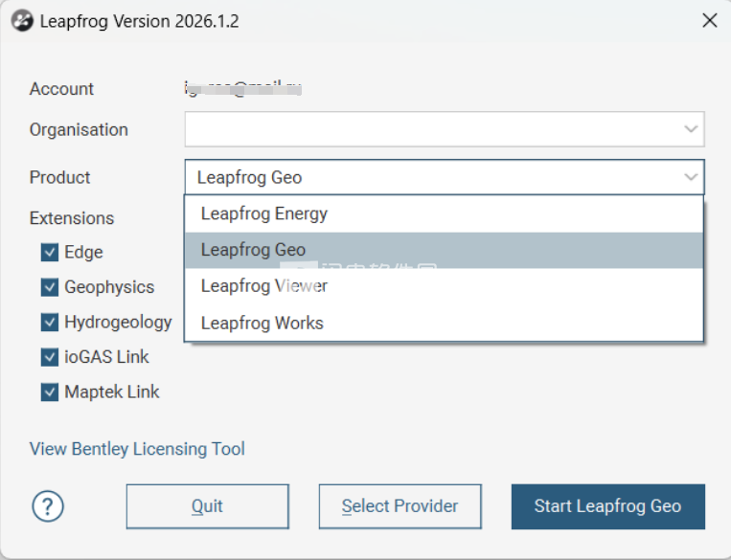Click the Quit button
Image resolution: width=731 pixels, height=560 pixels.
click(x=208, y=506)
